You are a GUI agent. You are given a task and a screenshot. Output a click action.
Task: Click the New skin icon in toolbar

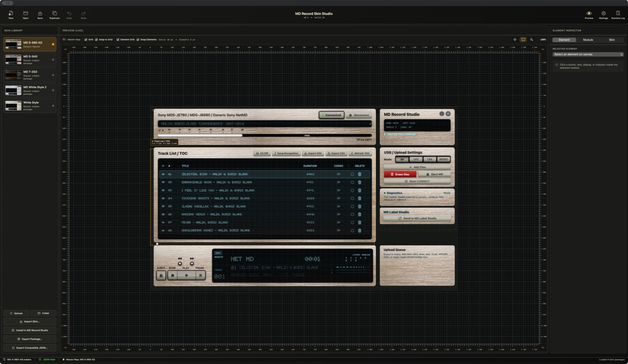(11, 13)
